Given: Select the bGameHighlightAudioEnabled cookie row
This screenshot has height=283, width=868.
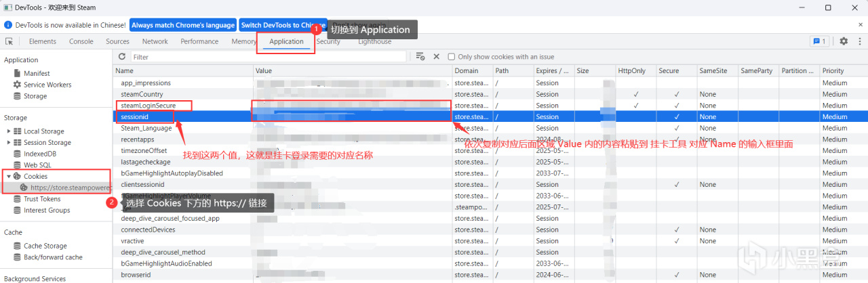Looking at the screenshot, I should (x=490, y=263).
